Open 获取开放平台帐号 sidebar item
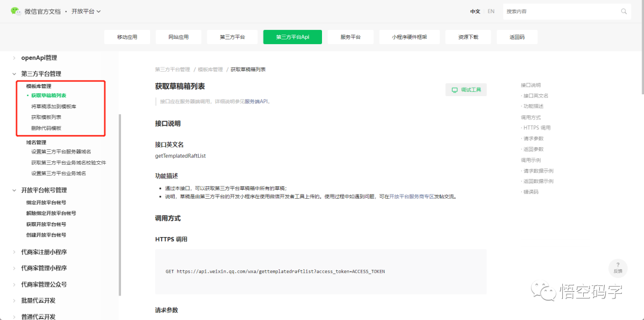 click(x=47, y=224)
